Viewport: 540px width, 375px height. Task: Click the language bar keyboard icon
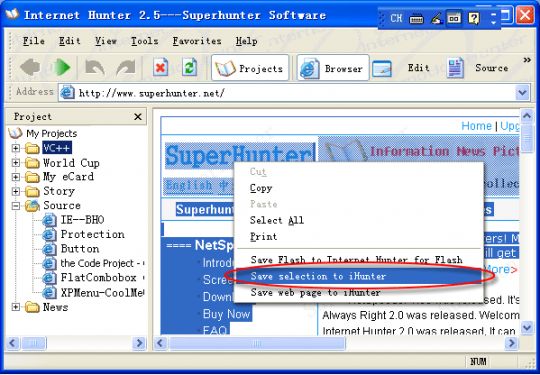click(416, 19)
